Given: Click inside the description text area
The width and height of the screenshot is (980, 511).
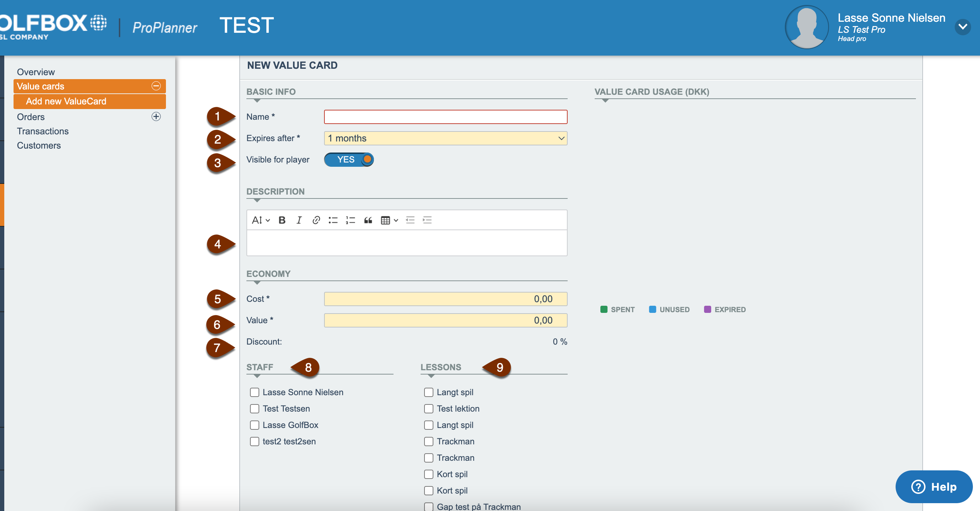Looking at the screenshot, I should pos(407,243).
